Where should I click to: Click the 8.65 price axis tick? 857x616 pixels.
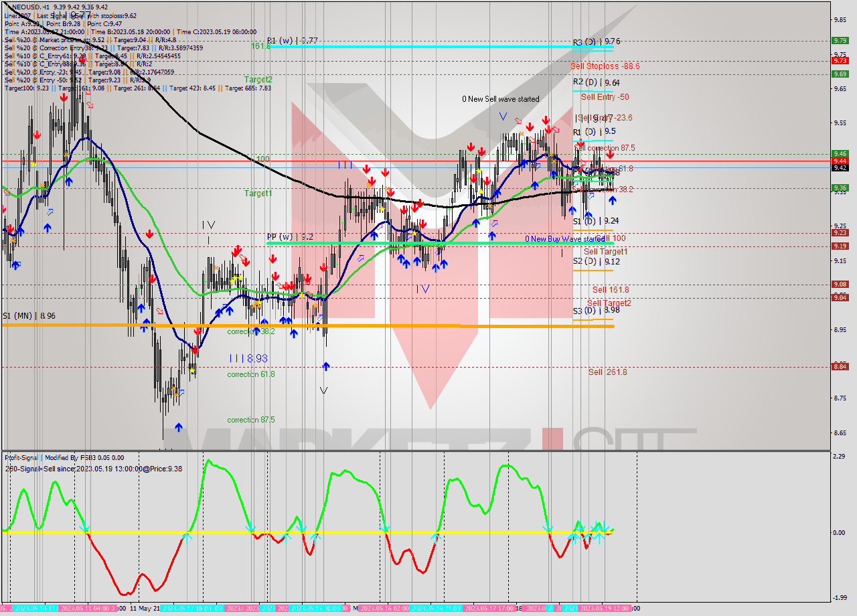[840, 433]
